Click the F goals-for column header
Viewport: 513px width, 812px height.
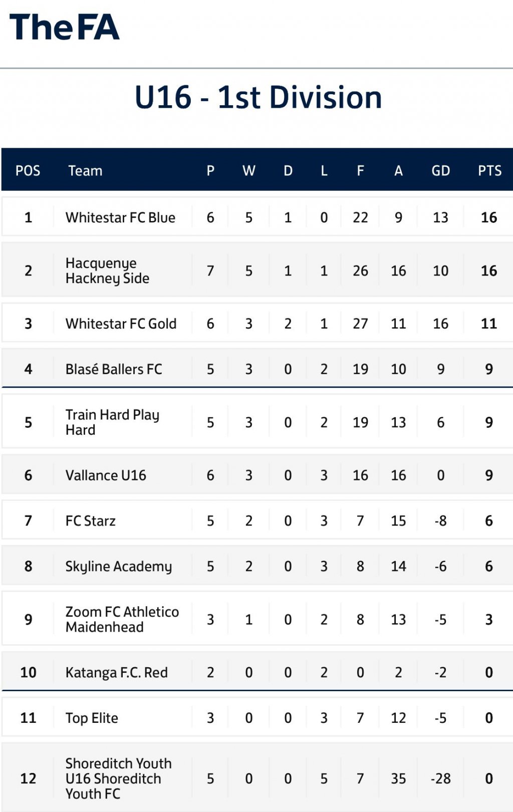click(x=360, y=171)
